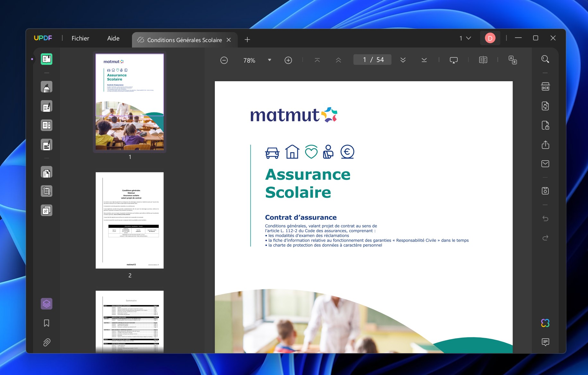Expand the zoom percentage dropdown arrow
The width and height of the screenshot is (588, 375).
click(x=269, y=60)
